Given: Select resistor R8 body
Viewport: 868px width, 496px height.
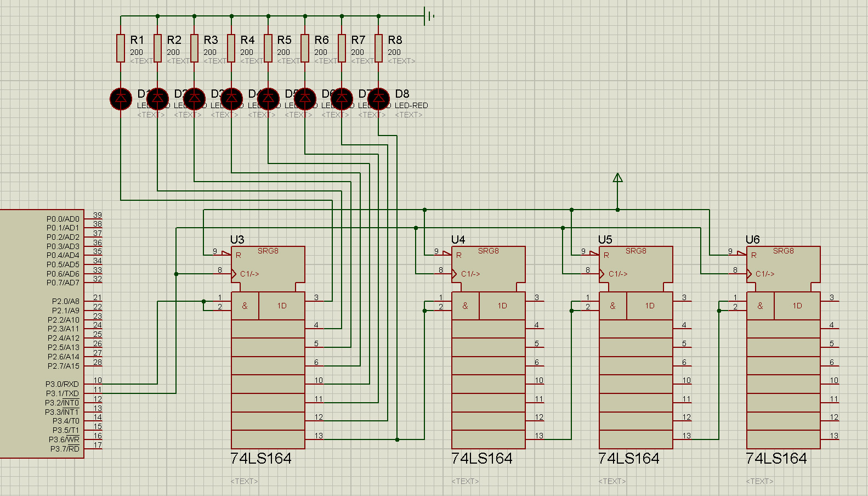Looking at the screenshot, I should (x=378, y=48).
